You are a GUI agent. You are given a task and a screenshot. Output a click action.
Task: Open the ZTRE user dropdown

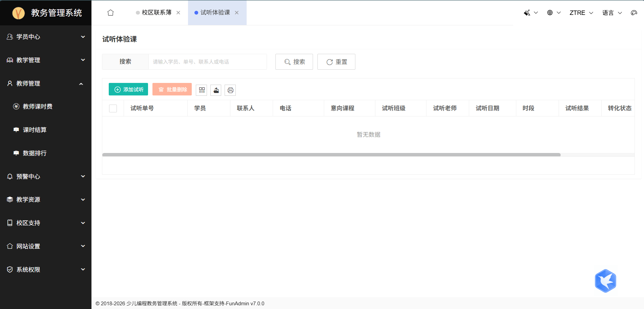pyautogui.click(x=581, y=13)
